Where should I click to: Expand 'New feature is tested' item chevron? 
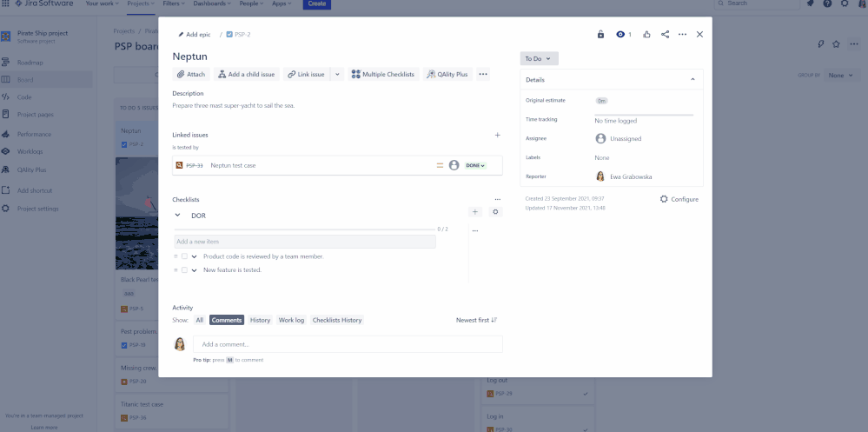click(195, 270)
